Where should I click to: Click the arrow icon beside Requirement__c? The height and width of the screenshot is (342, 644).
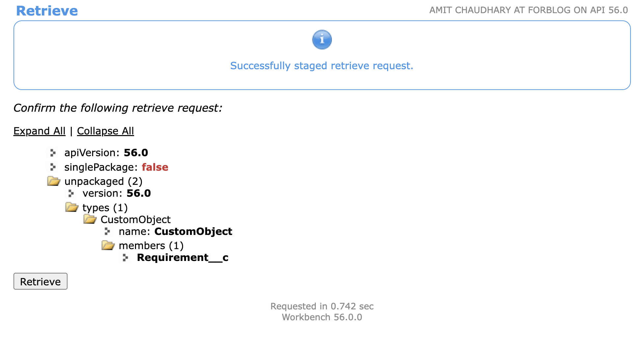click(x=125, y=257)
